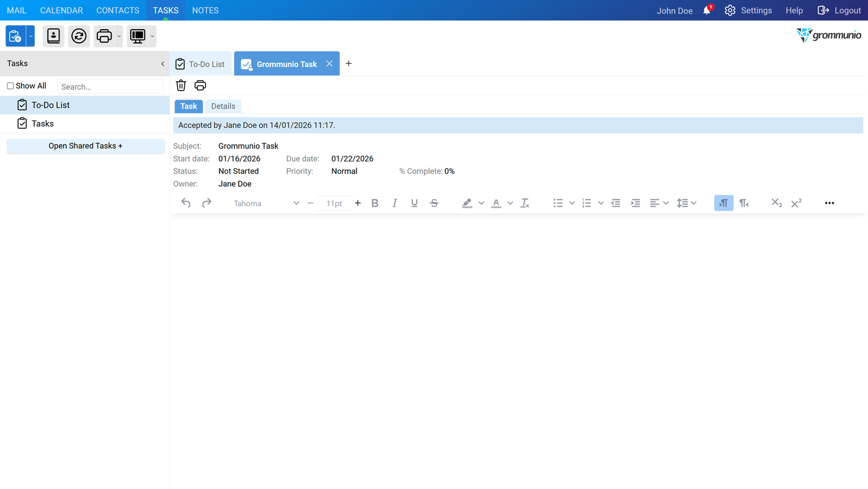Open the address book icon

(54, 36)
